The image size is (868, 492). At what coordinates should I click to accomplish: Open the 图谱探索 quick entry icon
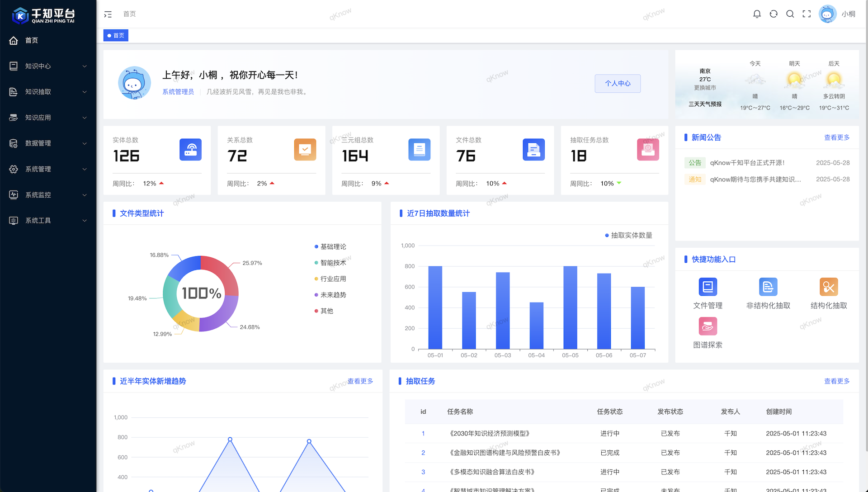click(708, 326)
